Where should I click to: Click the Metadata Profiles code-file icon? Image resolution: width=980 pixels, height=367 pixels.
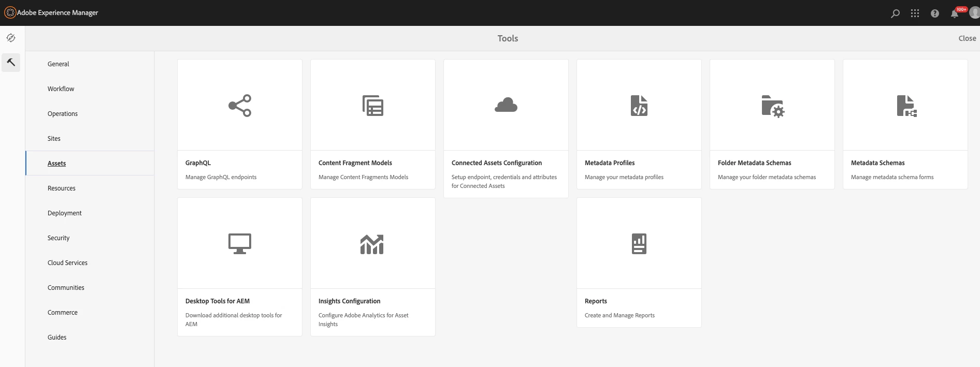tap(639, 106)
